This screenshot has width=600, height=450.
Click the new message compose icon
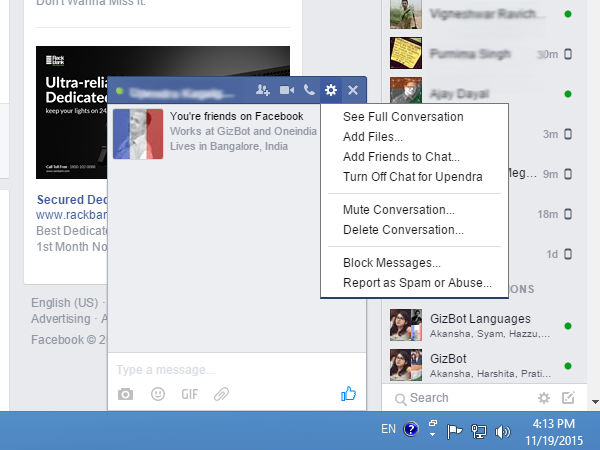568,398
